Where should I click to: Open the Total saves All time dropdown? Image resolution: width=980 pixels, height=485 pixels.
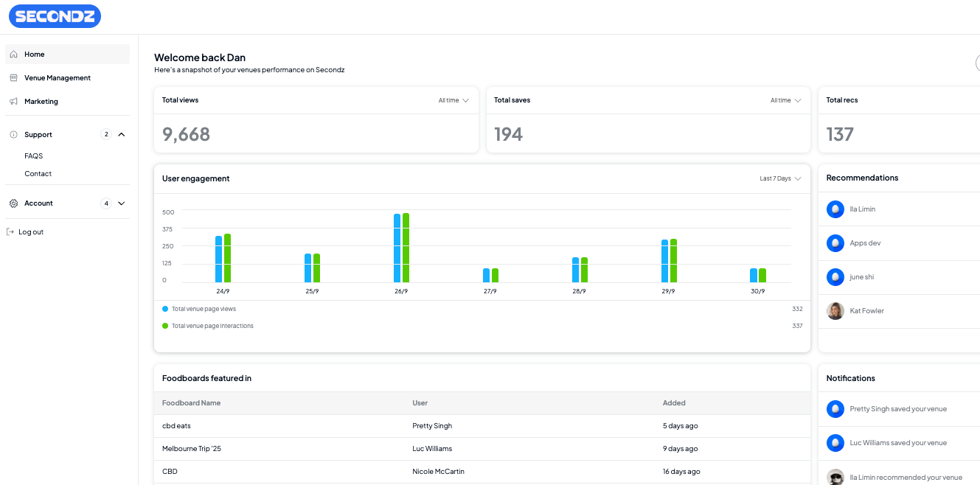click(785, 100)
